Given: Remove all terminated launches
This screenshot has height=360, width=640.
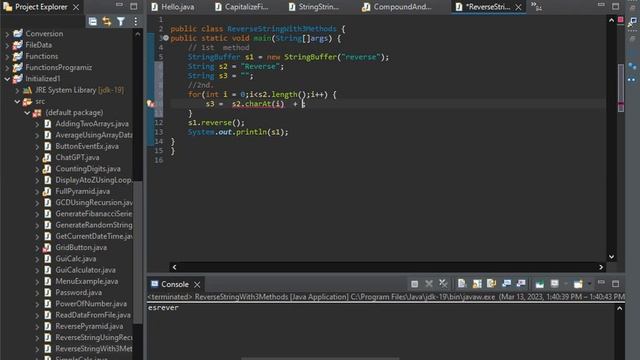Looking at the screenshot, I should [x=443, y=284].
